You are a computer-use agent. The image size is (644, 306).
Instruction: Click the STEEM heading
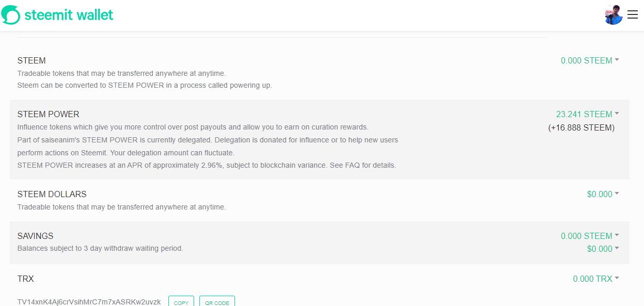32,60
